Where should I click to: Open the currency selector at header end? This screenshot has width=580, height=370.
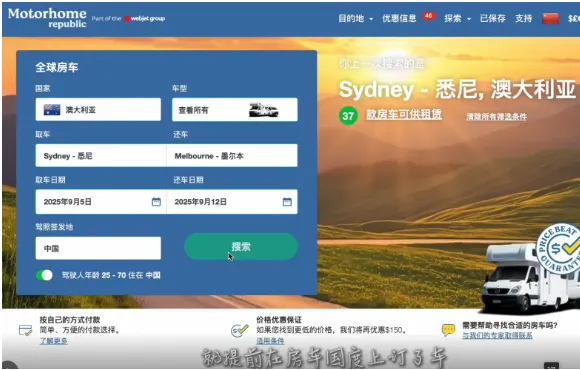[574, 18]
